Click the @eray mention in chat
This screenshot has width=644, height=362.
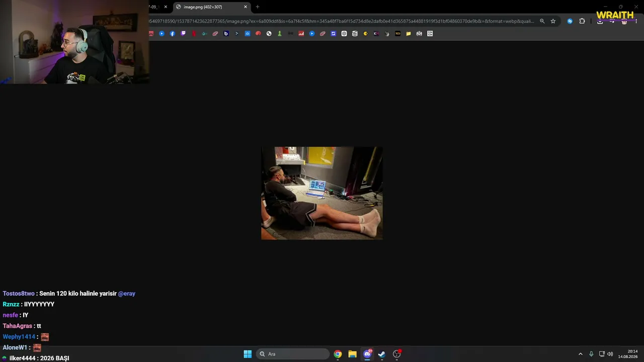click(x=127, y=294)
